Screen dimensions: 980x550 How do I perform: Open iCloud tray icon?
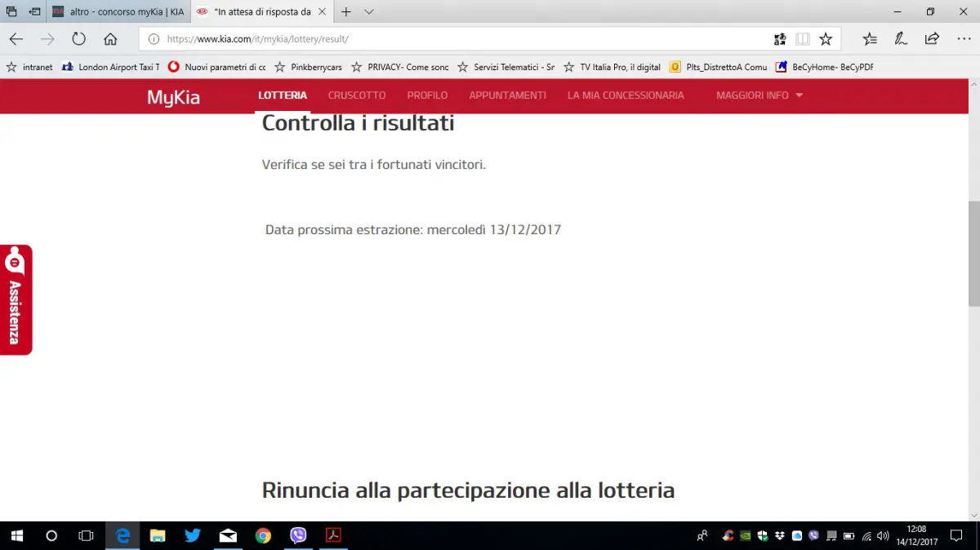(797, 536)
